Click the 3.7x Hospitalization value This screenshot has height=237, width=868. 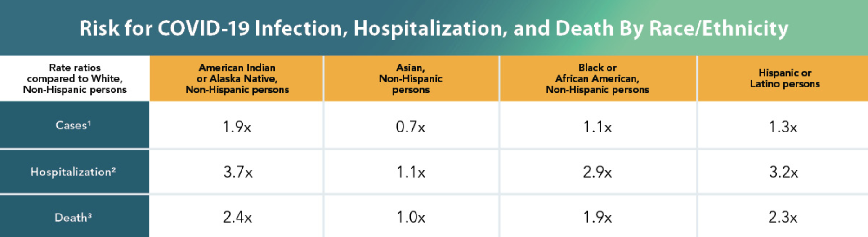click(238, 172)
